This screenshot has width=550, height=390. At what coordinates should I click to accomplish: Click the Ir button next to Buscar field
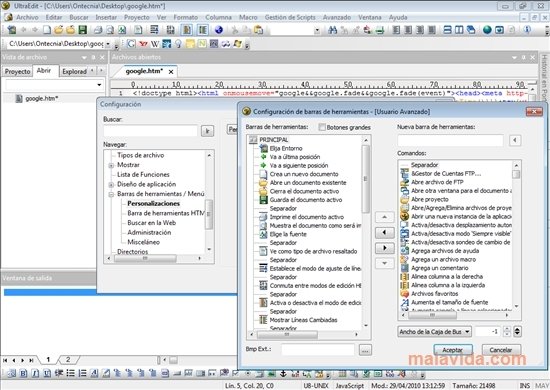point(207,131)
